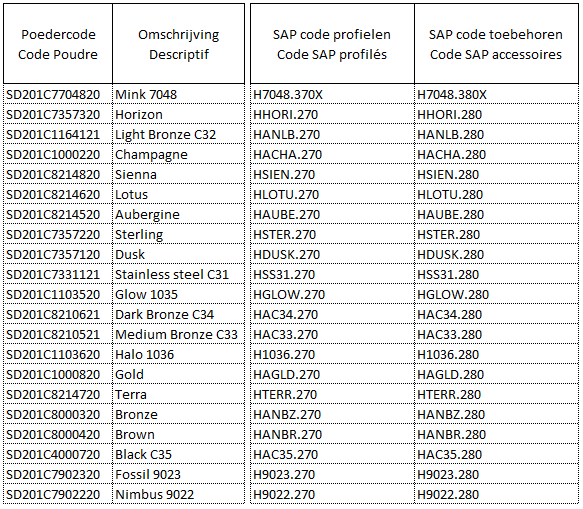Select the Terra description cell
Viewport: 583px width, 509px height.
click(x=178, y=394)
